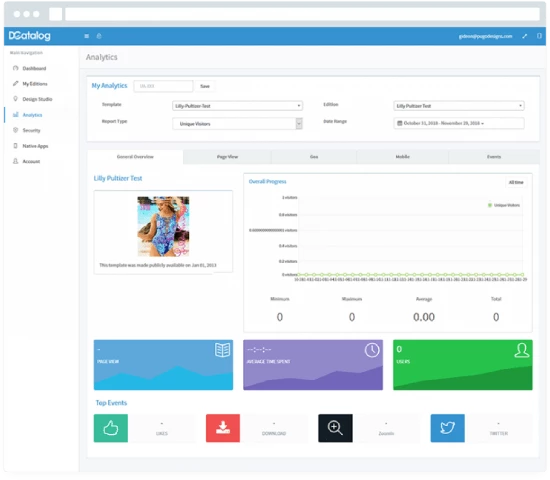Click the expand fullscreen icon in header

525,36
